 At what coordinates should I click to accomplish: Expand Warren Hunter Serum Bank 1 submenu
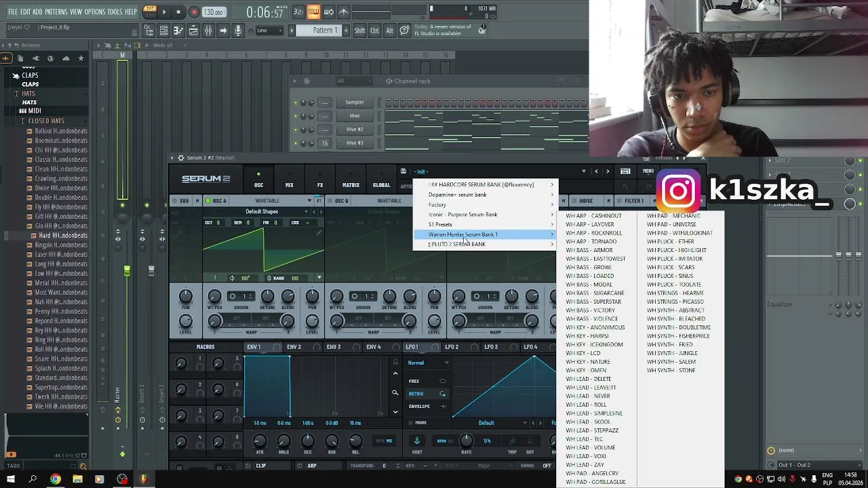click(485, 235)
